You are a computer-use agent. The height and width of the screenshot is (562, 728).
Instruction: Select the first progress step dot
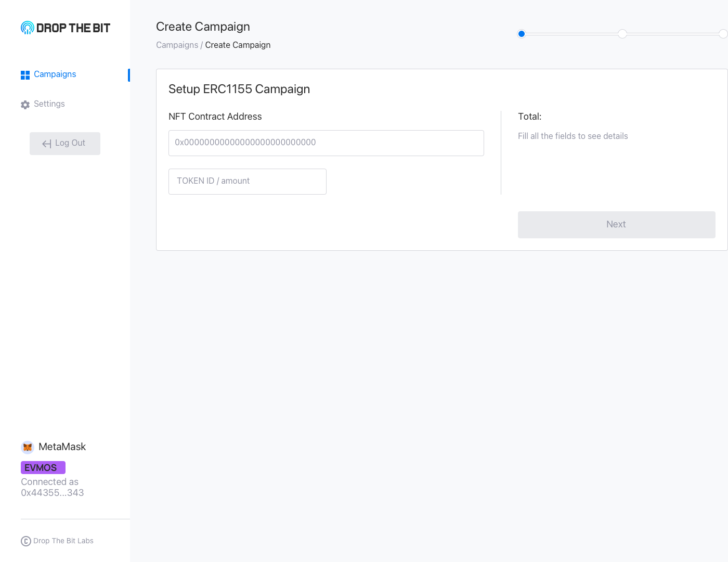click(x=522, y=34)
